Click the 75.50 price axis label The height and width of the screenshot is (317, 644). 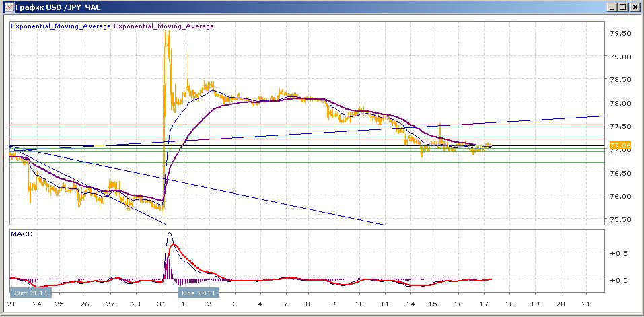[619, 219]
